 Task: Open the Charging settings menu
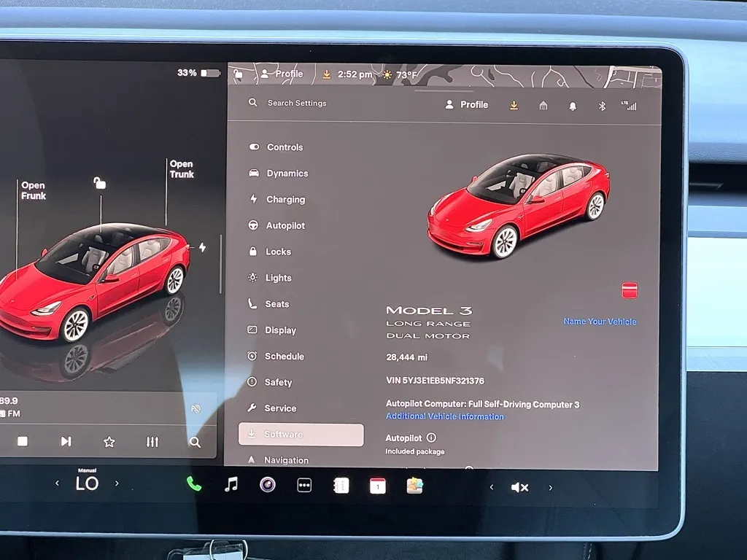tap(285, 199)
